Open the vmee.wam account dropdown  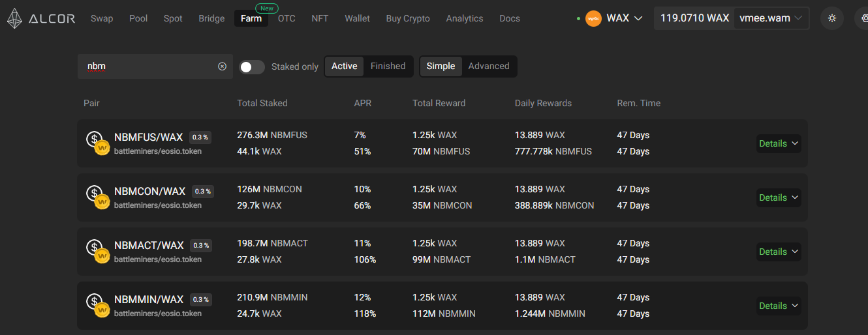771,18
